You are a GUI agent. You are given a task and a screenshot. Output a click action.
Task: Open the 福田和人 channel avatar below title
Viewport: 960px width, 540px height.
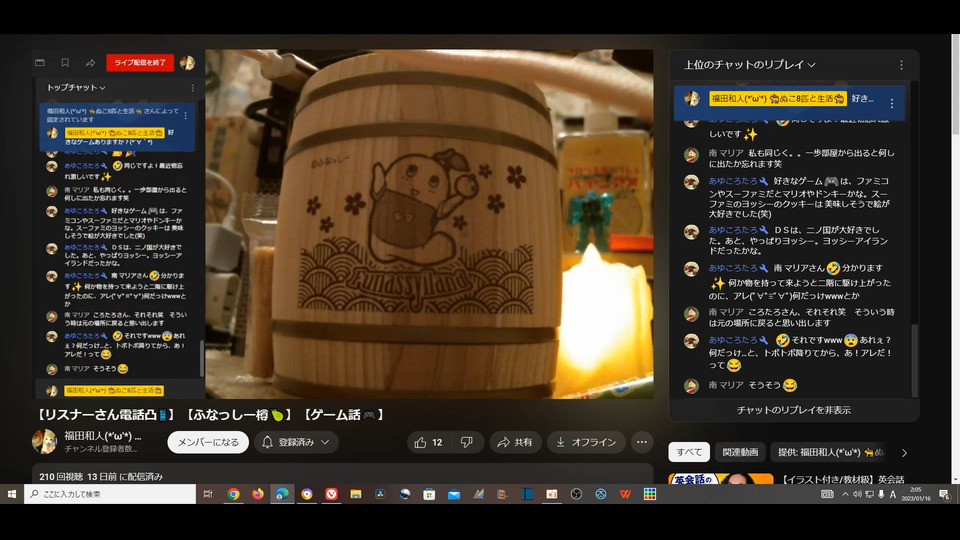pyautogui.click(x=45, y=441)
